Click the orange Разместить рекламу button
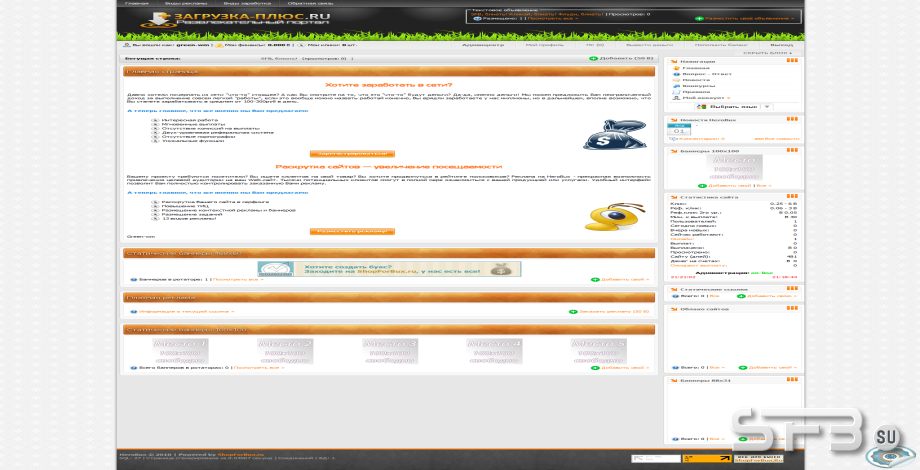The height and width of the screenshot is (470, 920). pos(352,231)
